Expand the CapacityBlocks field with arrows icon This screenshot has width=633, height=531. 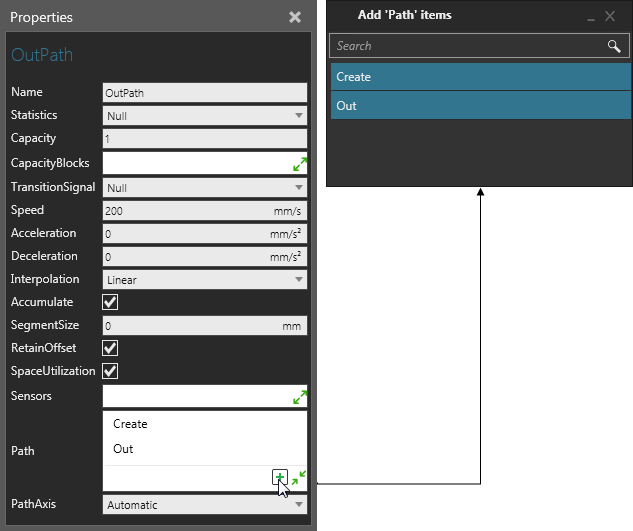point(299,164)
